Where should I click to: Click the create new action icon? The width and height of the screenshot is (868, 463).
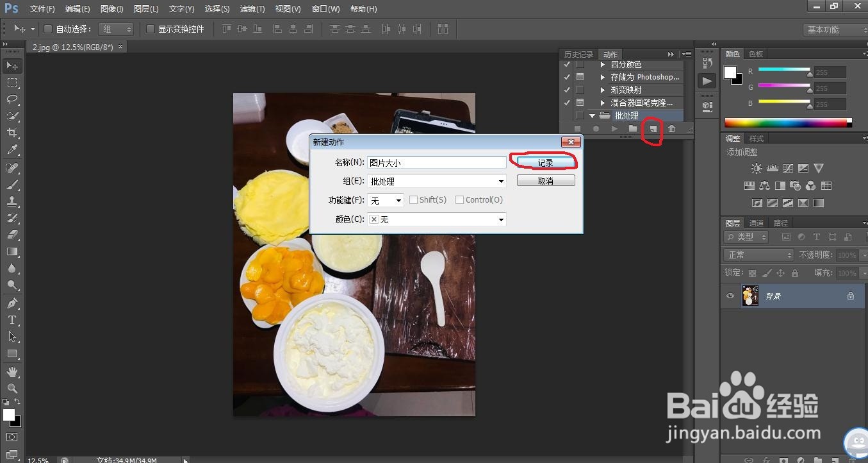653,129
